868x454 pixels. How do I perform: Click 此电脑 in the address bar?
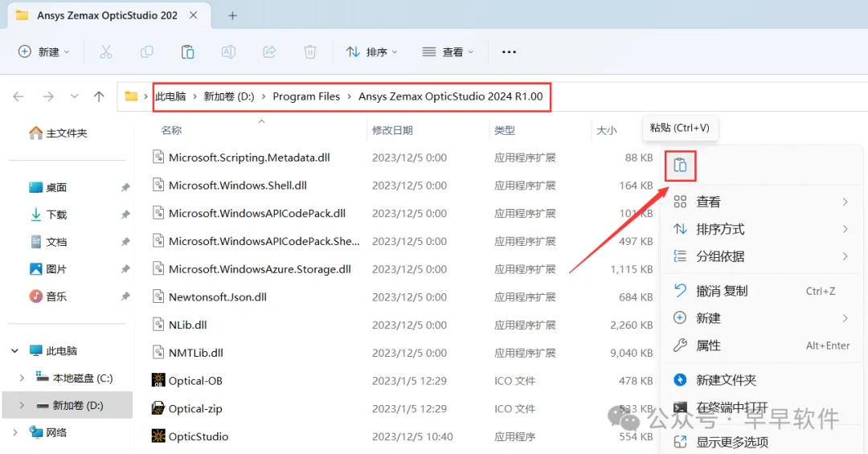(x=170, y=96)
